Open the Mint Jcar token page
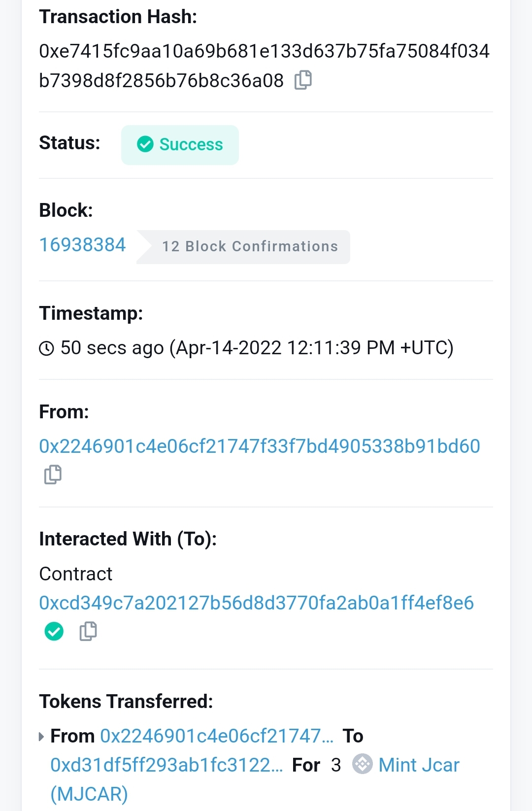 (419, 765)
